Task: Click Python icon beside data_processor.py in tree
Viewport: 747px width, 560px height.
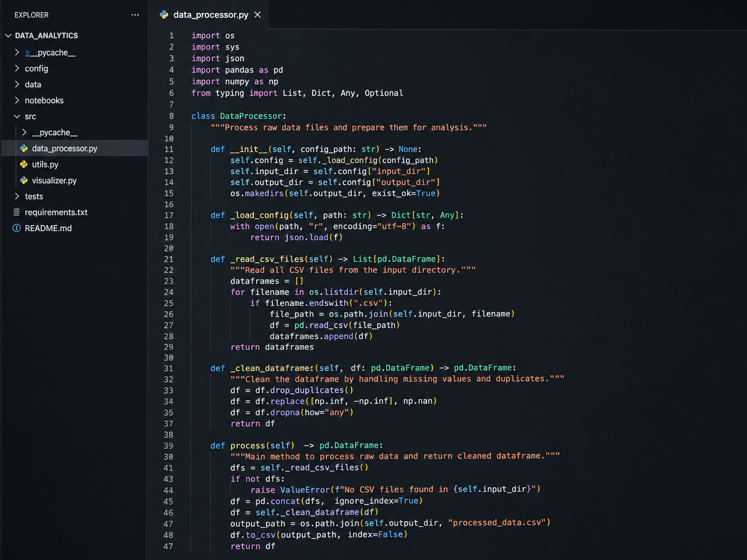Action: 24,149
